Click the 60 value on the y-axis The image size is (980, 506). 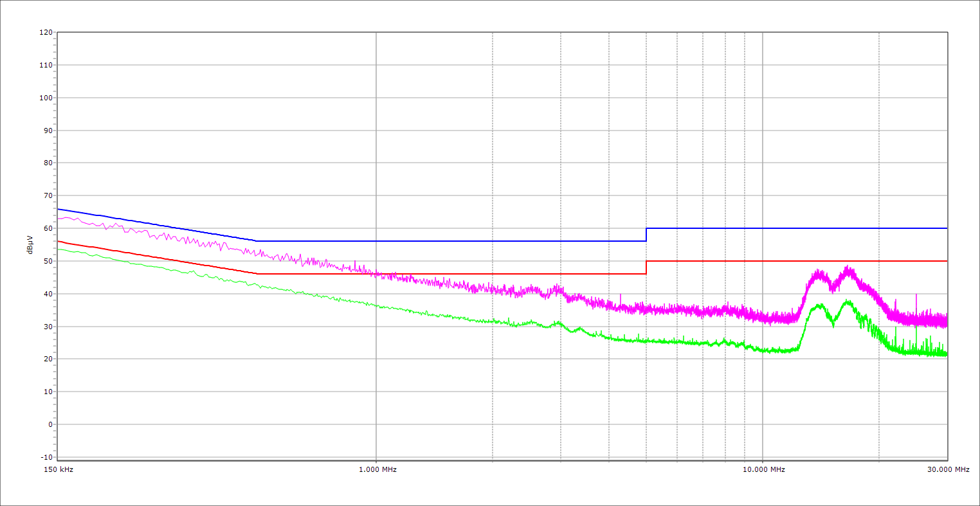47,228
